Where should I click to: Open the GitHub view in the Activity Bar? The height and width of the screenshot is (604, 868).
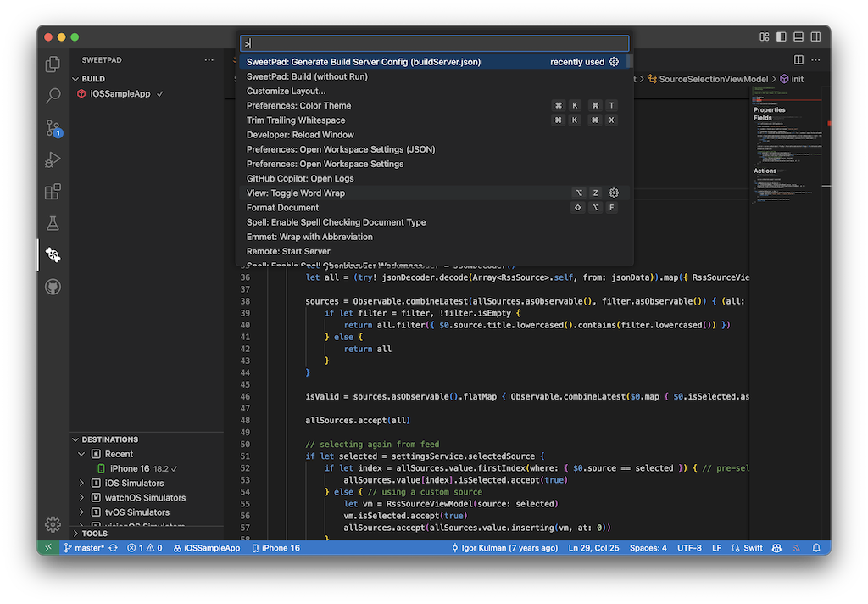pyautogui.click(x=53, y=287)
